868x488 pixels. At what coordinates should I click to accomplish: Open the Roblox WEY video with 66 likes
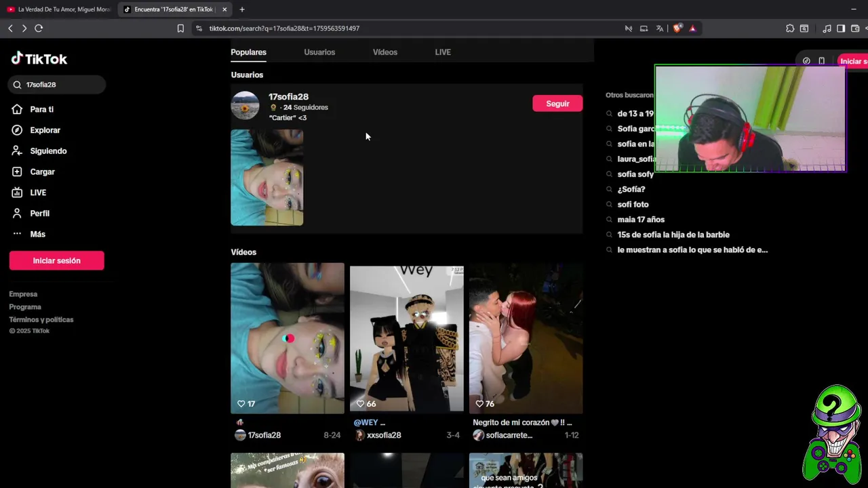click(x=407, y=338)
